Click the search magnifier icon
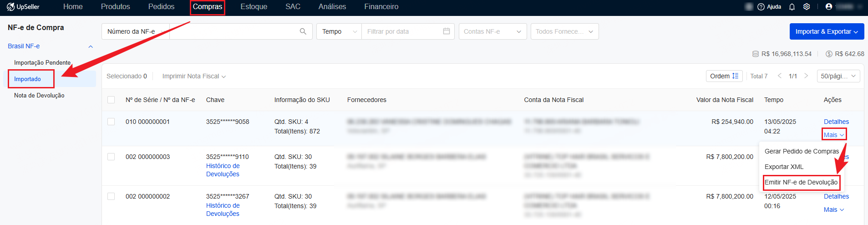Image resolution: width=868 pixels, height=225 pixels. (x=303, y=31)
